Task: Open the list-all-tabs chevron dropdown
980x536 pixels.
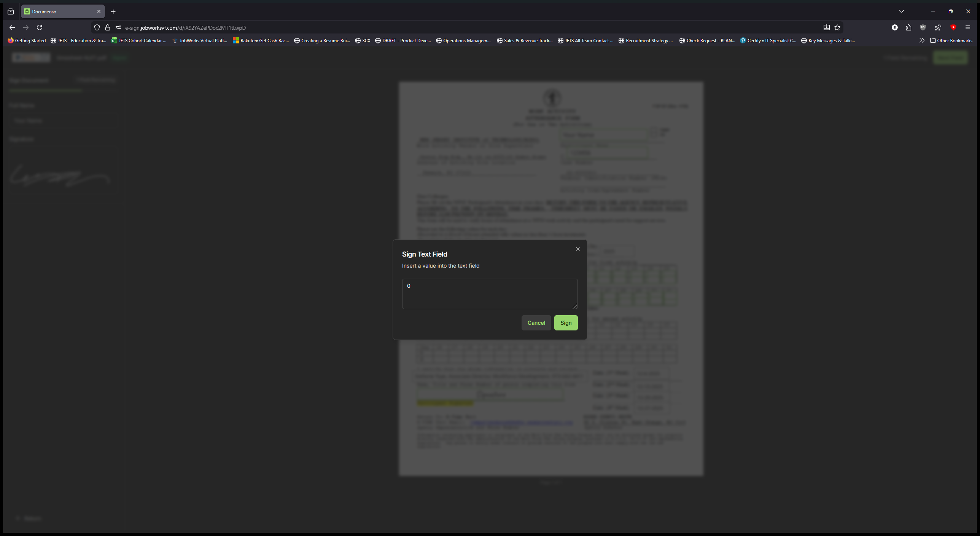Action: point(902,11)
